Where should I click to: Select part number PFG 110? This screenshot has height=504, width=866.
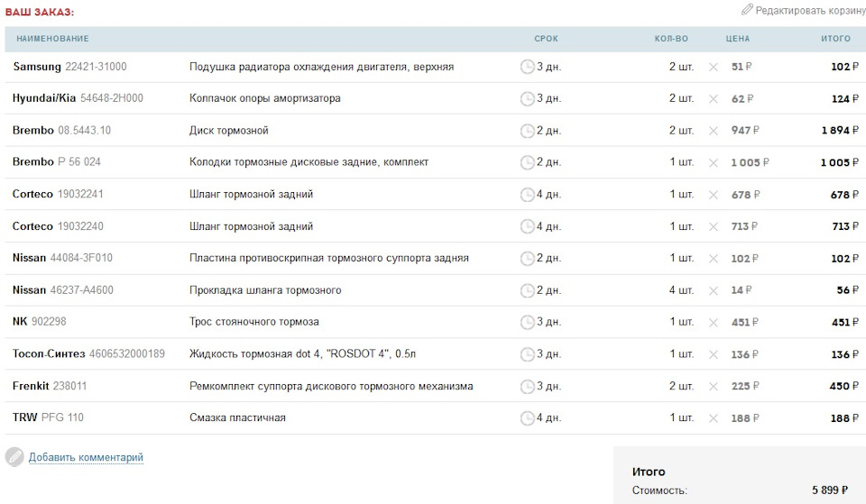(62, 417)
